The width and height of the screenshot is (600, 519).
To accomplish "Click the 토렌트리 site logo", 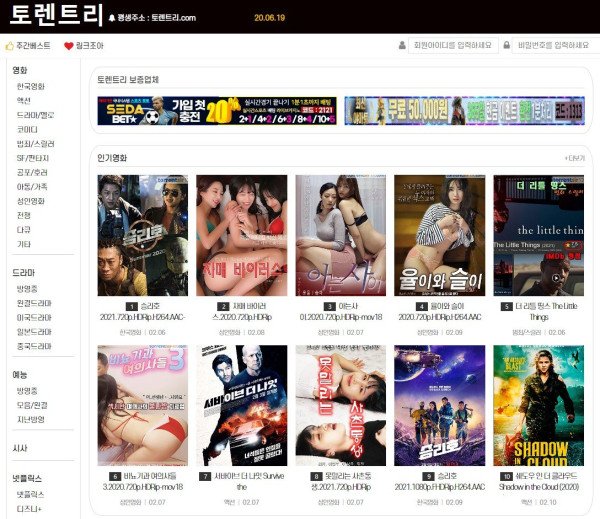I will pos(55,16).
